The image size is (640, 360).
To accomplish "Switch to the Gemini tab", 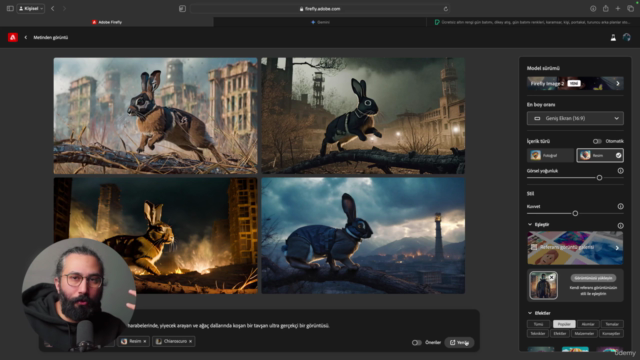I will click(320, 22).
